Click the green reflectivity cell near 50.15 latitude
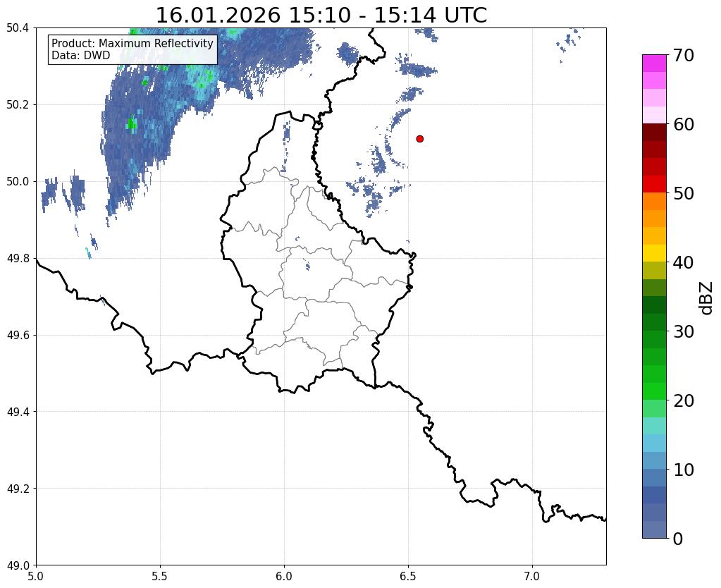Image resolution: width=721 pixels, height=588 pixels. coord(132,124)
